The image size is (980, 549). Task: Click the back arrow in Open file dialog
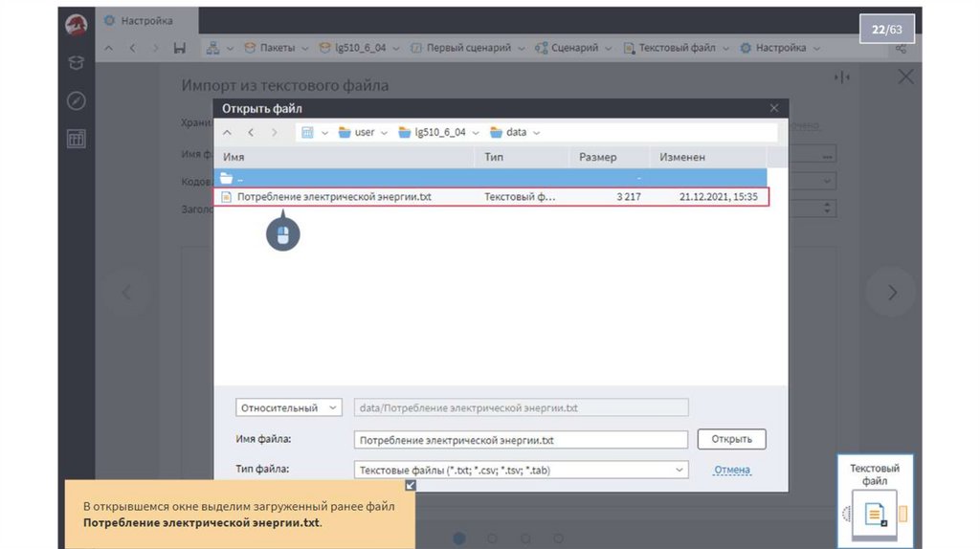tap(251, 132)
